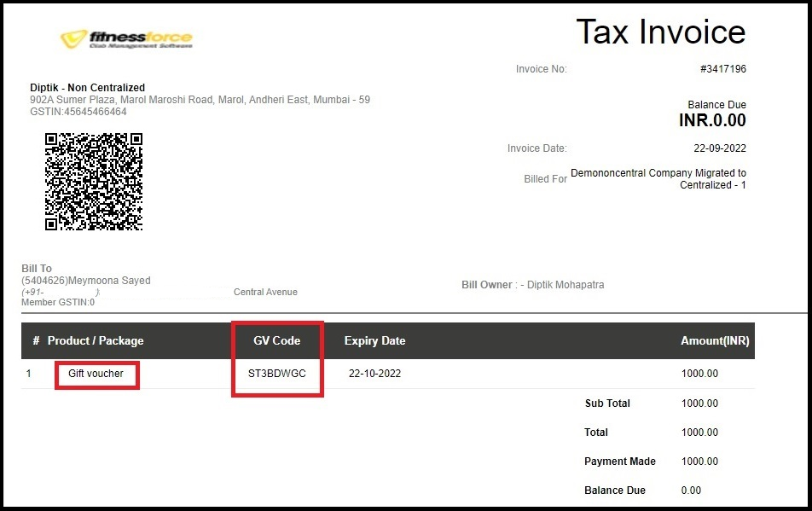Click the INR.0.00 balance due amount
Viewport: 812px width, 511px height.
pos(712,121)
